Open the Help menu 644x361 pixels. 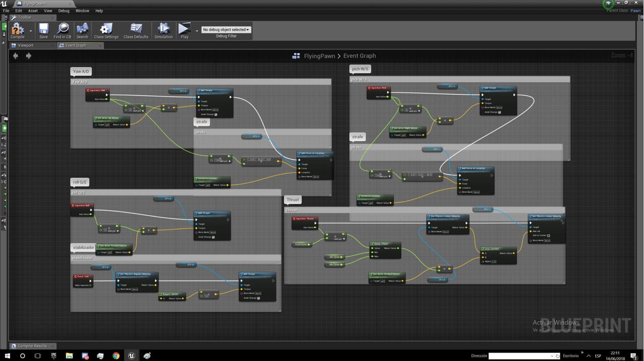(99, 11)
